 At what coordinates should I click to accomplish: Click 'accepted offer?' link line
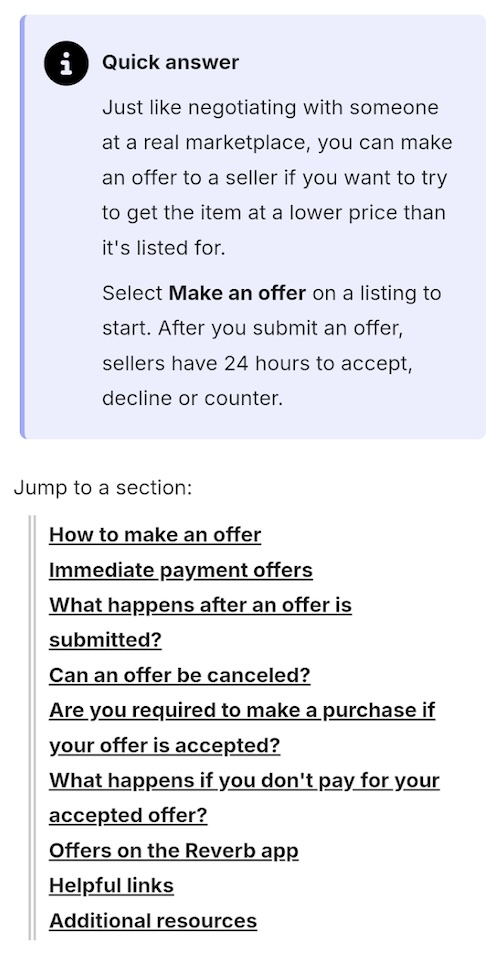[x=128, y=815]
